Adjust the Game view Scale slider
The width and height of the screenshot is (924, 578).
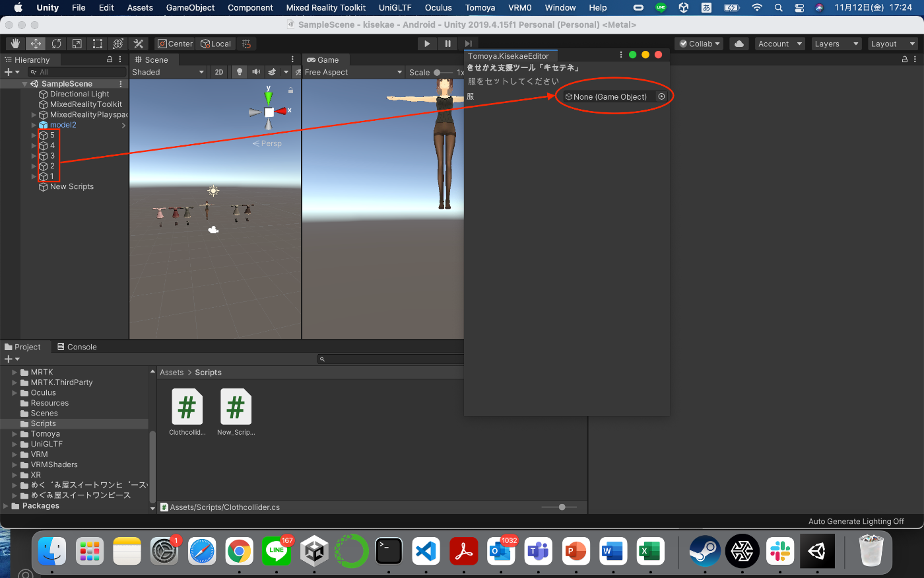[444, 72]
